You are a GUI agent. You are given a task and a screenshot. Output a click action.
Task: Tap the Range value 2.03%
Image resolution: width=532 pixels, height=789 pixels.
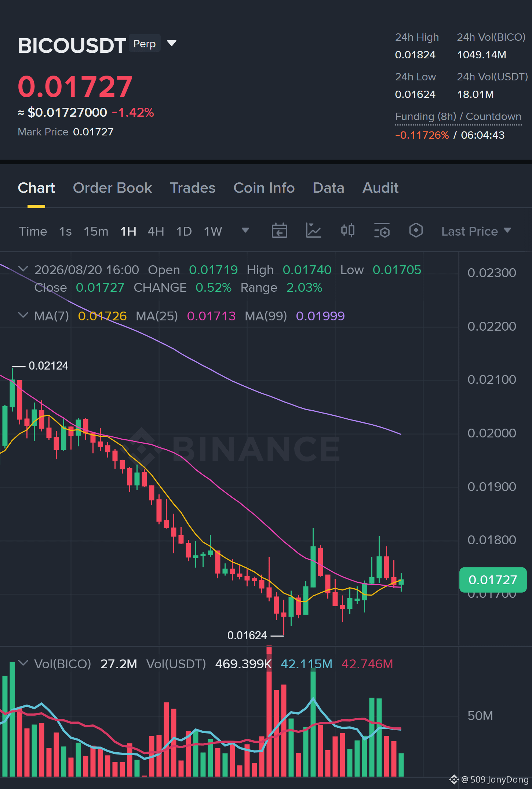point(305,287)
